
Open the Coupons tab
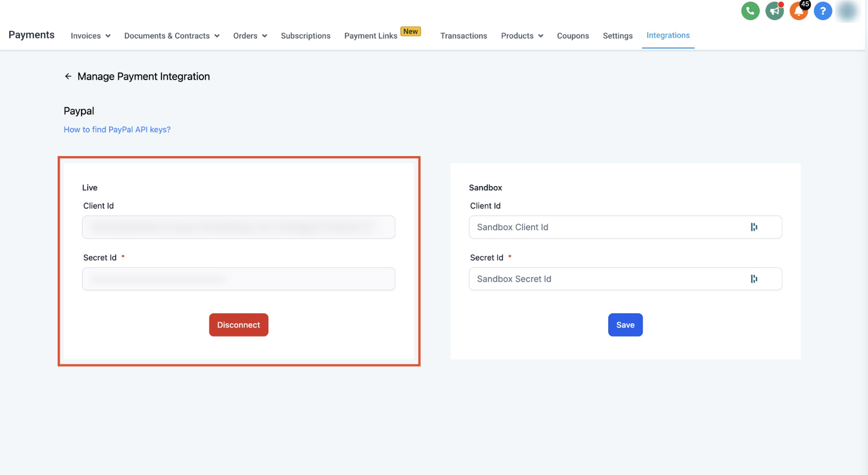(x=573, y=36)
